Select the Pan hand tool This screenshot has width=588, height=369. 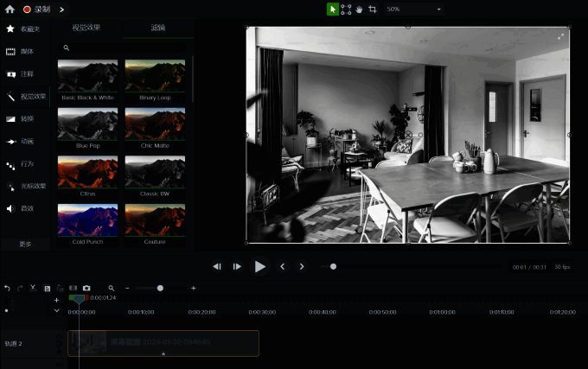[x=359, y=10]
